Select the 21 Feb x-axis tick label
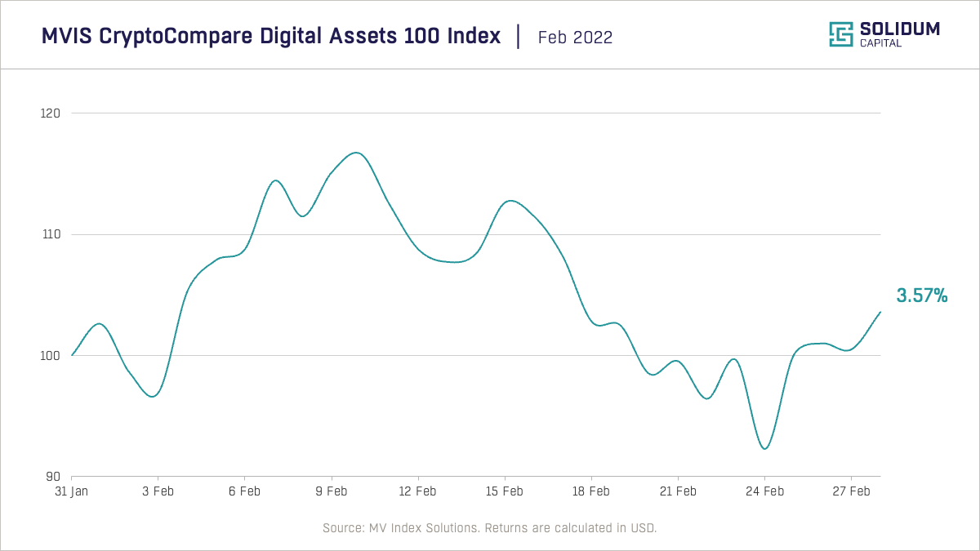980x551 pixels. [x=678, y=491]
